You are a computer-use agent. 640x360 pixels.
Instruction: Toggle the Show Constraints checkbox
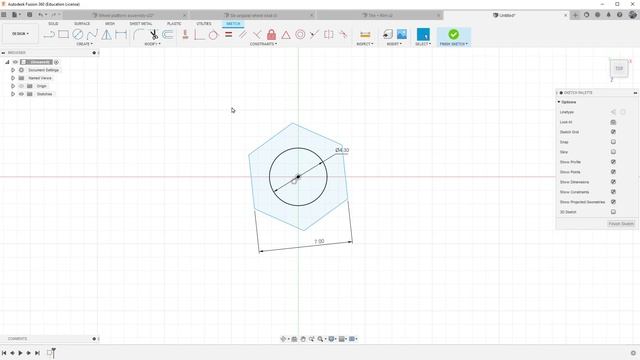pos(613,192)
